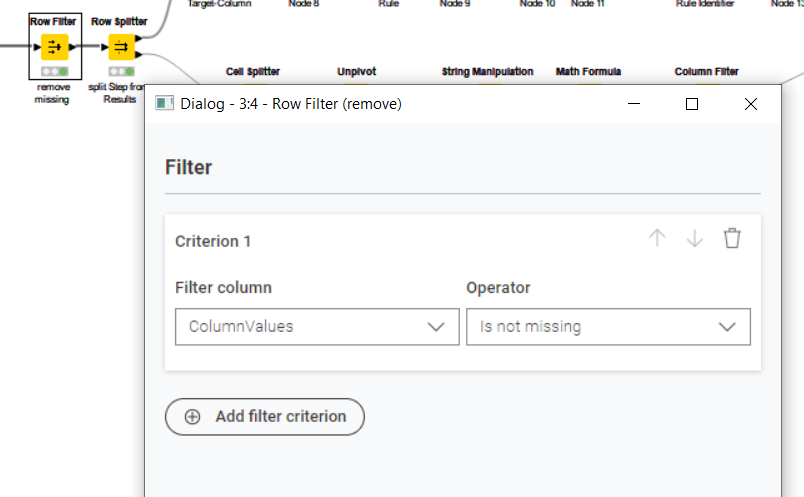804x497 pixels.
Task: Click the Filter section heading
Action: point(188,167)
